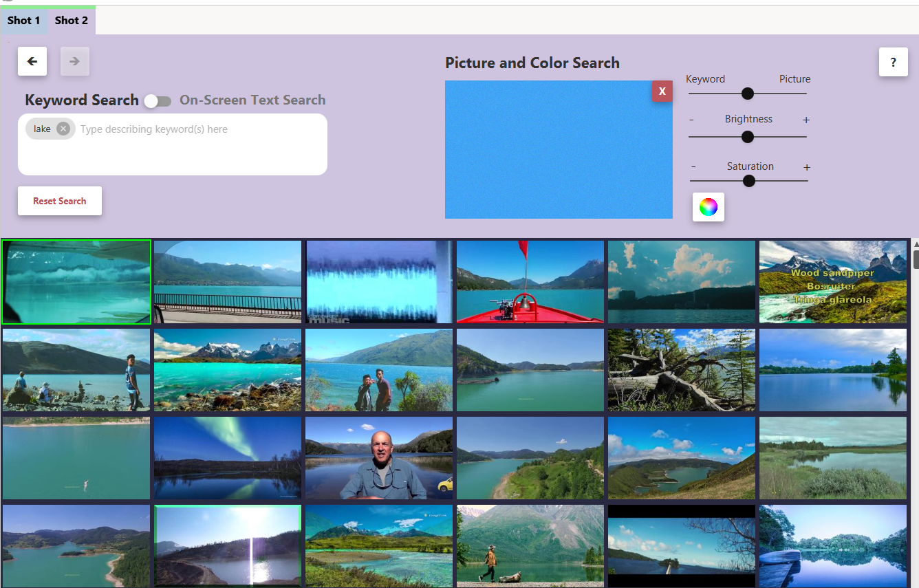Click the Picture label above the slider
Viewport: 919px width, 588px height.
pyautogui.click(x=794, y=79)
